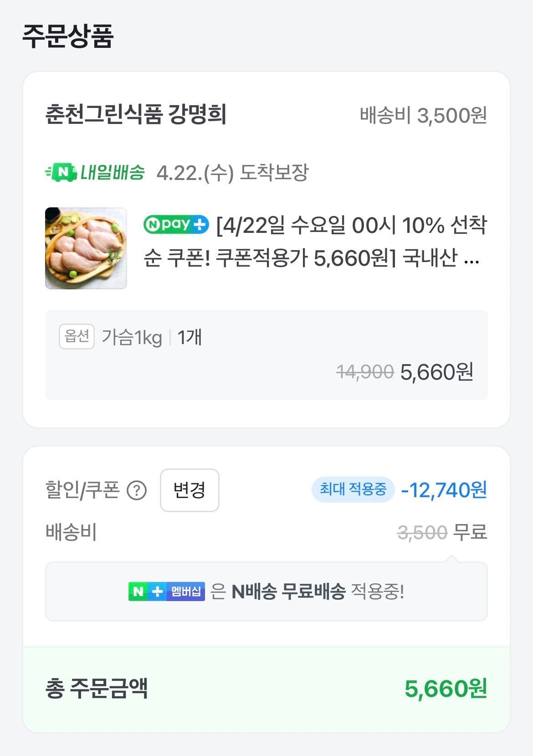
Task: Click the Npay+ badge icon
Action: point(176,225)
